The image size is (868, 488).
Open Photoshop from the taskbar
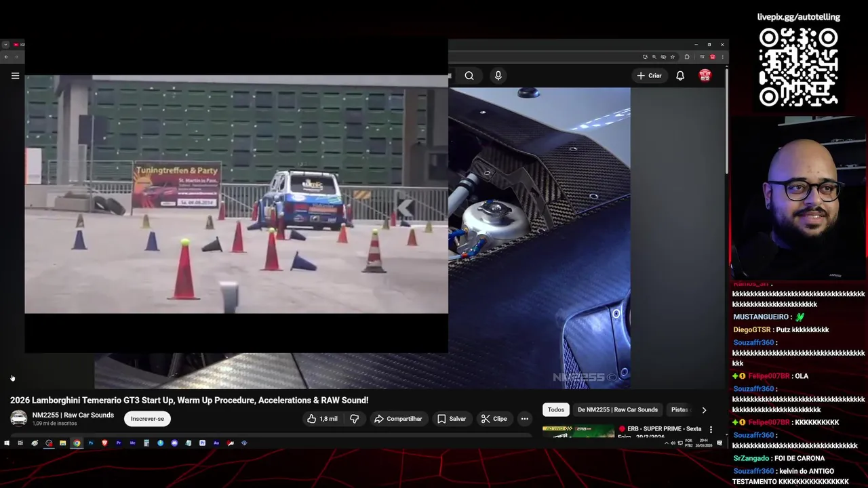point(91,443)
